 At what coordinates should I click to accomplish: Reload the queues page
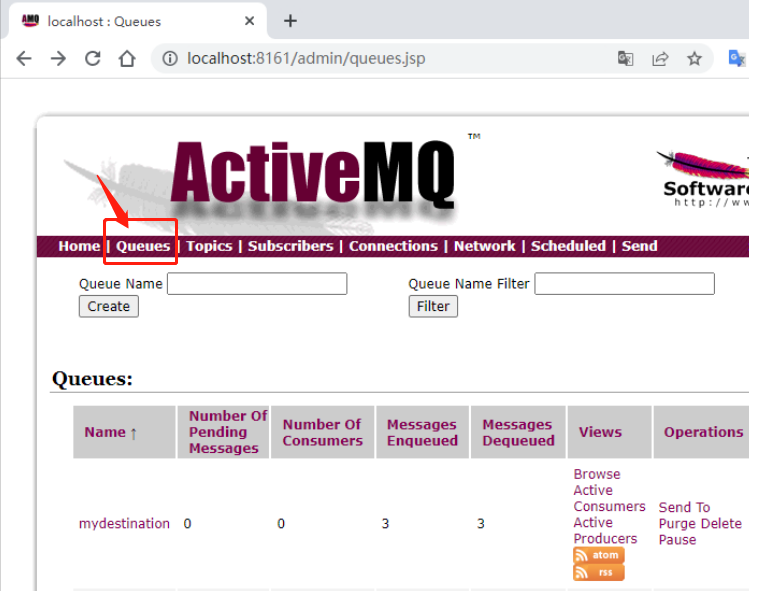pyautogui.click(x=93, y=59)
